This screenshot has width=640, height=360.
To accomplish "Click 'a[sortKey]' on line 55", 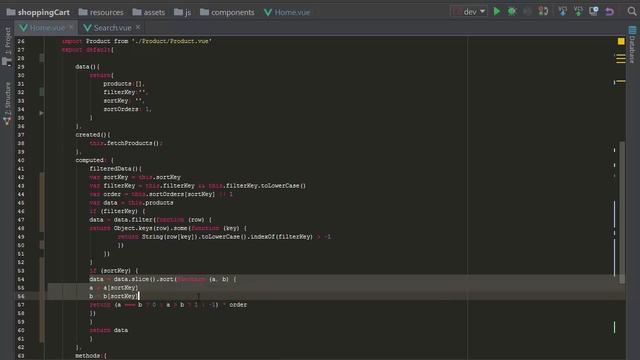I will [x=120, y=288].
